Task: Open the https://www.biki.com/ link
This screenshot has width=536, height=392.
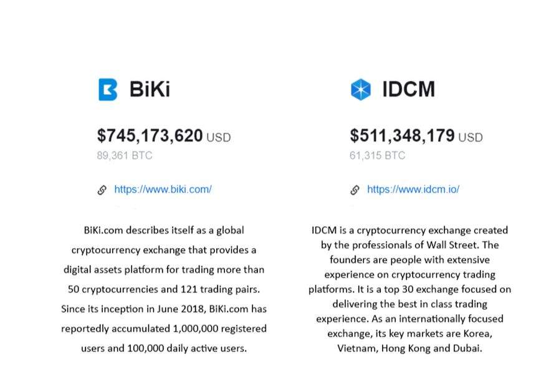Action: click(x=163, y=189)
